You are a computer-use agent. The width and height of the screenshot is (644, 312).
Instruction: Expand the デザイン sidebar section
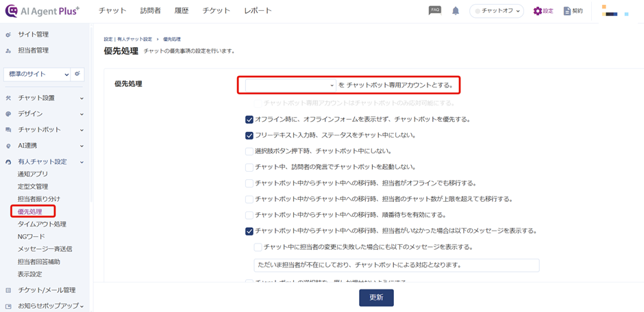point(82,114)
